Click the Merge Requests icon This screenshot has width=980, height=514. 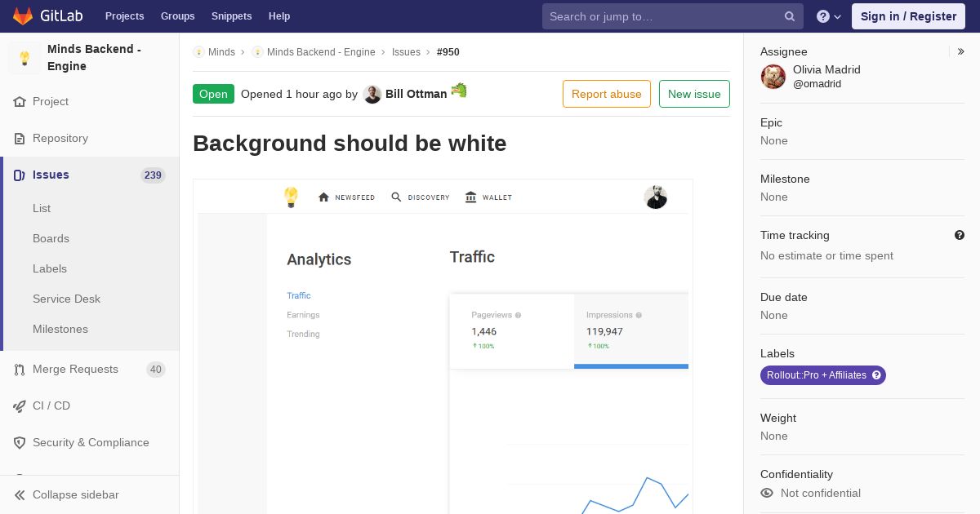point(20,370)
